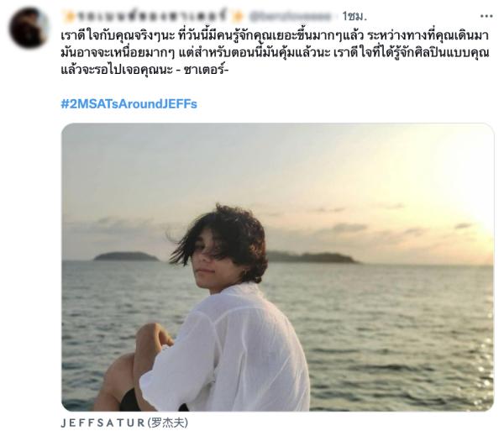Click the star emoji after the display name

pyautogui.click(x=237, y=16)
